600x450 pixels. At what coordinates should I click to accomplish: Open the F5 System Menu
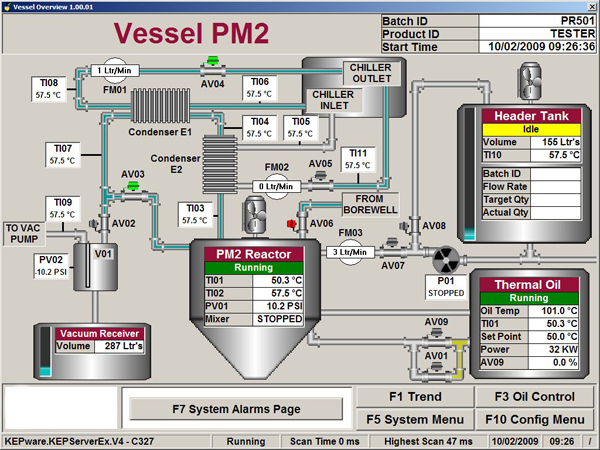pyautogui.click(x=415, y=419)
